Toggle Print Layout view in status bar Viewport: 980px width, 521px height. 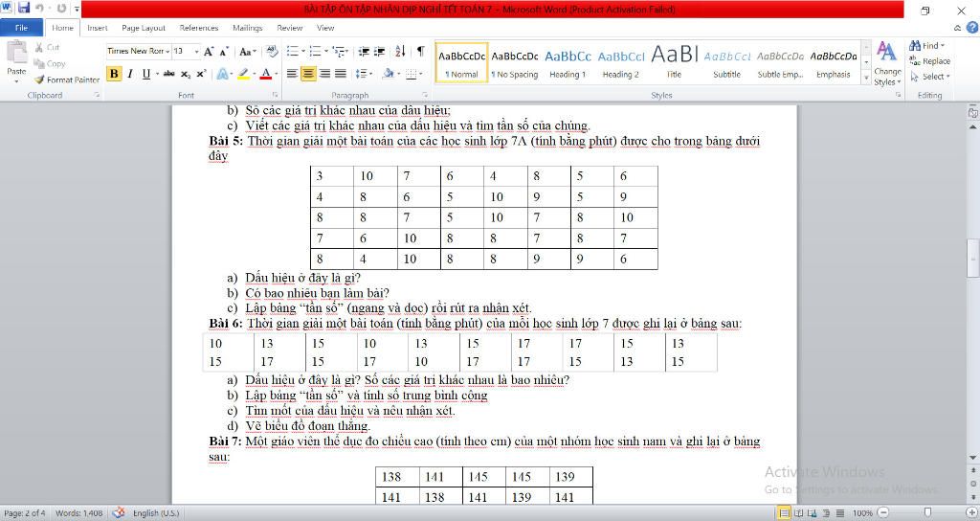pyautogui.click(x=784, y=513)
